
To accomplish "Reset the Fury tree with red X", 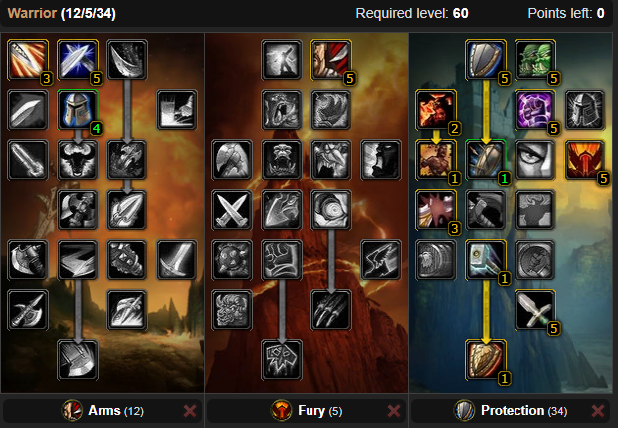I will (x=394, y=411).
